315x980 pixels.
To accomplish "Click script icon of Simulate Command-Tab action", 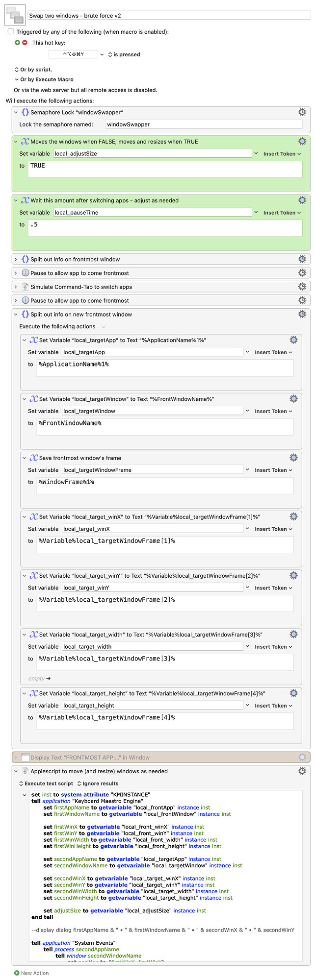I will pos(26,287).
